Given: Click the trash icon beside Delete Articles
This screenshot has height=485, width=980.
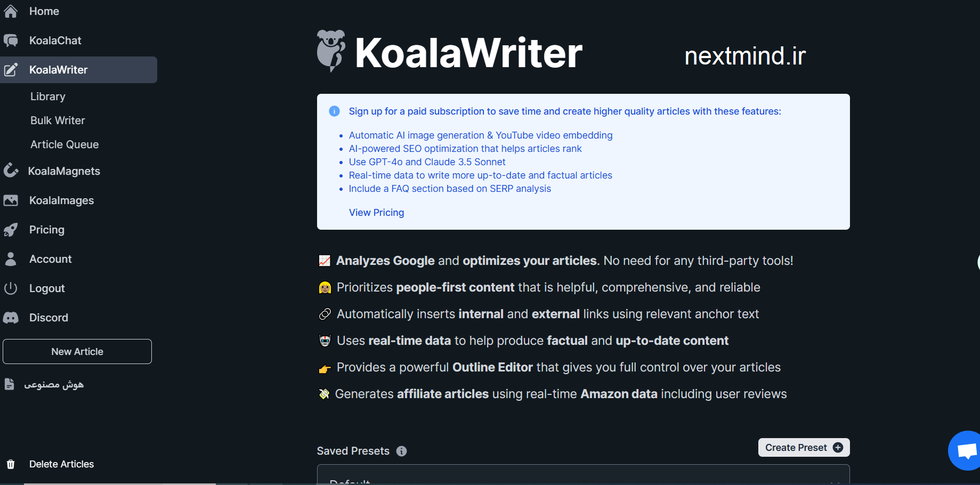Looking at the screenshot, I should tap(11, 464).
